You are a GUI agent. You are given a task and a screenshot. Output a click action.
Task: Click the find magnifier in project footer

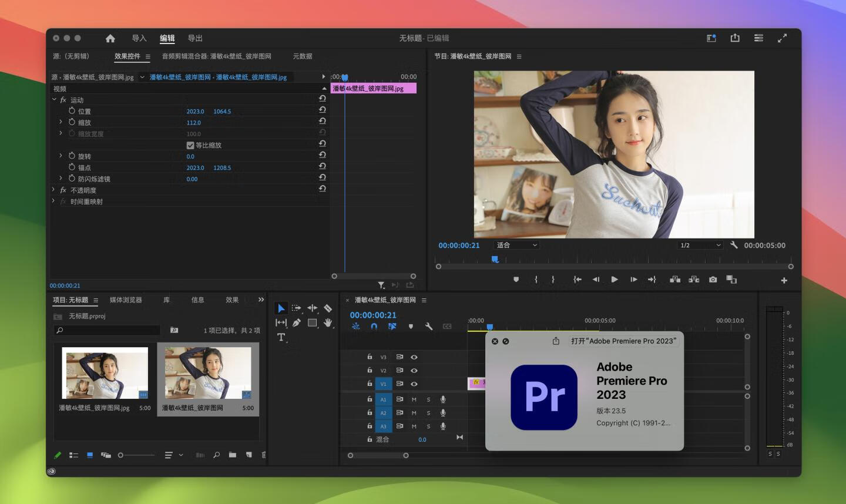216,455
